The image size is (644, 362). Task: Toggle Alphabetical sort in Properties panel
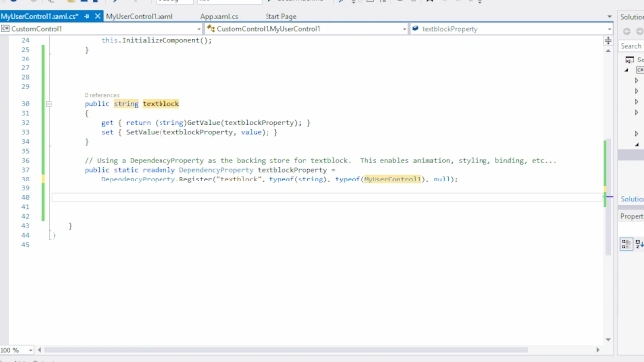click(639, 244)
